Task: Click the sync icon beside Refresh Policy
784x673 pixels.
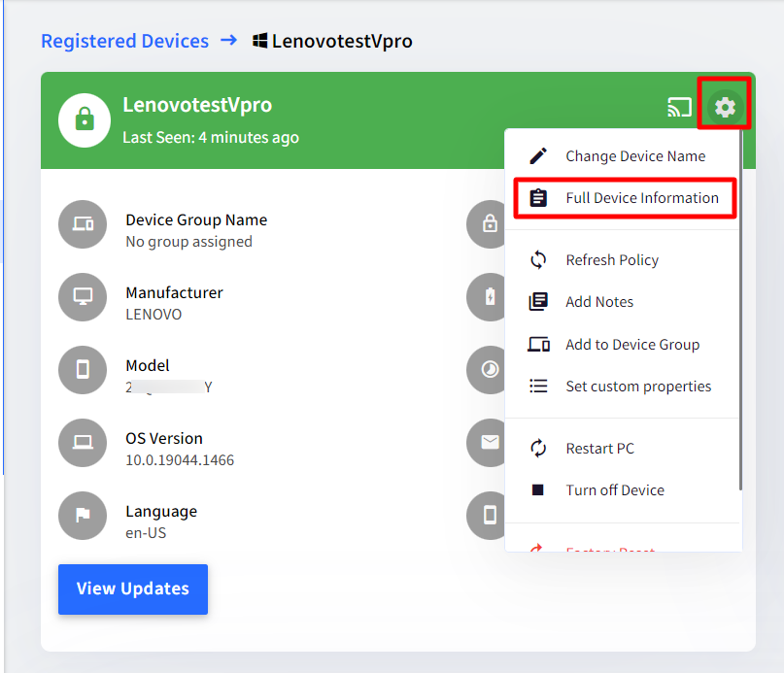Action: pos(538,260)
